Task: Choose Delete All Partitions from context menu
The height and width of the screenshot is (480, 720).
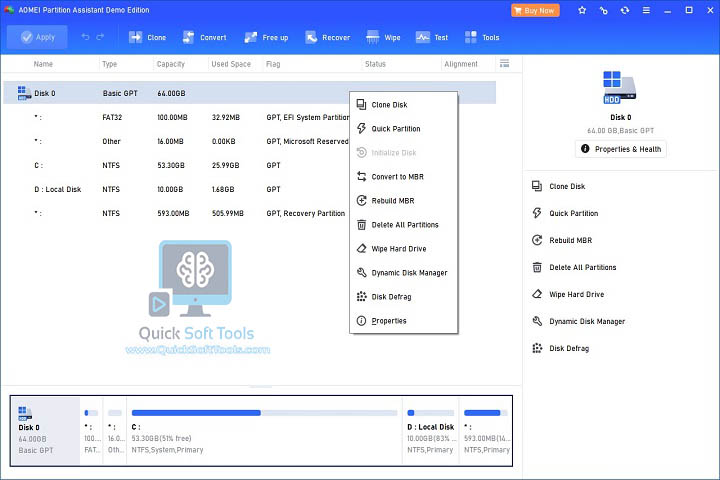Action: click(403, 225)
